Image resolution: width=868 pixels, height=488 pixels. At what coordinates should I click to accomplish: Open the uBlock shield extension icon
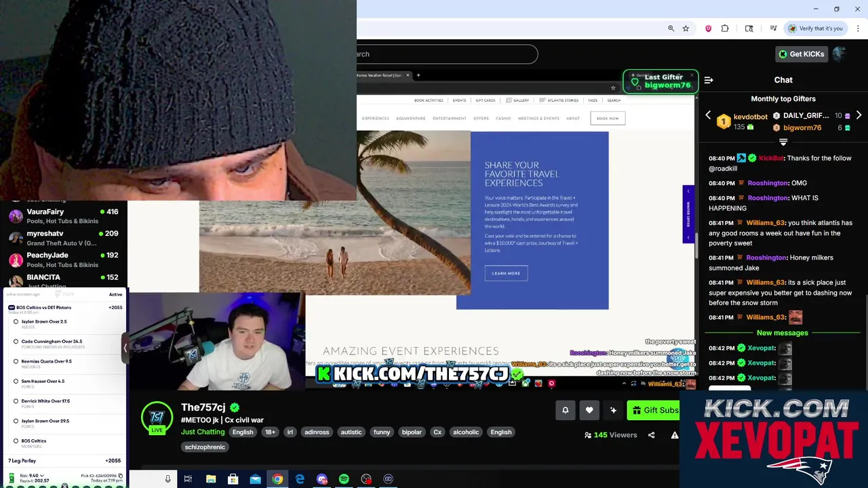[x=708, y=28]
